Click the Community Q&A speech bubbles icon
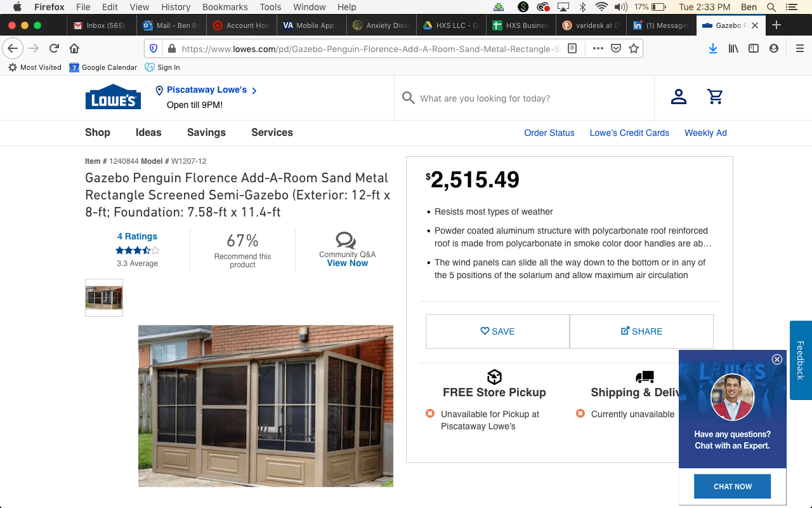Screen dimensions: 812x508 [346, 240]
